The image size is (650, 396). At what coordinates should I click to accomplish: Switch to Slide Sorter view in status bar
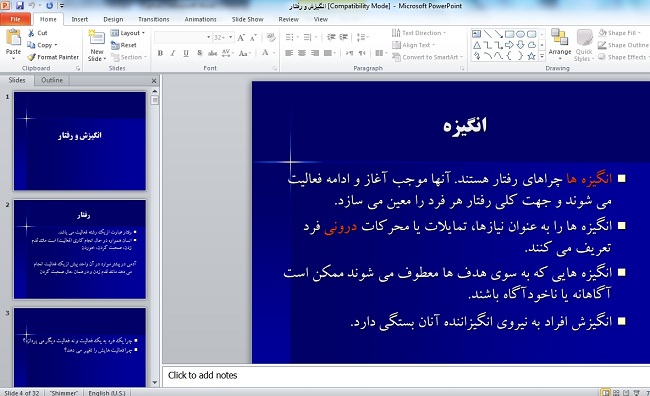pos(616,392)
